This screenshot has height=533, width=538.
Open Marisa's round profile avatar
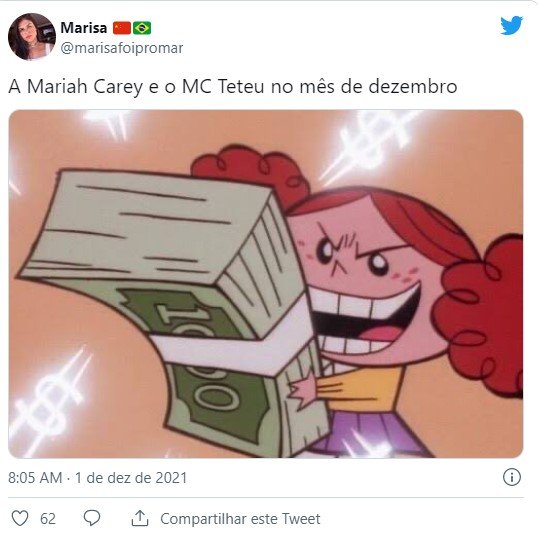(32, 37)
